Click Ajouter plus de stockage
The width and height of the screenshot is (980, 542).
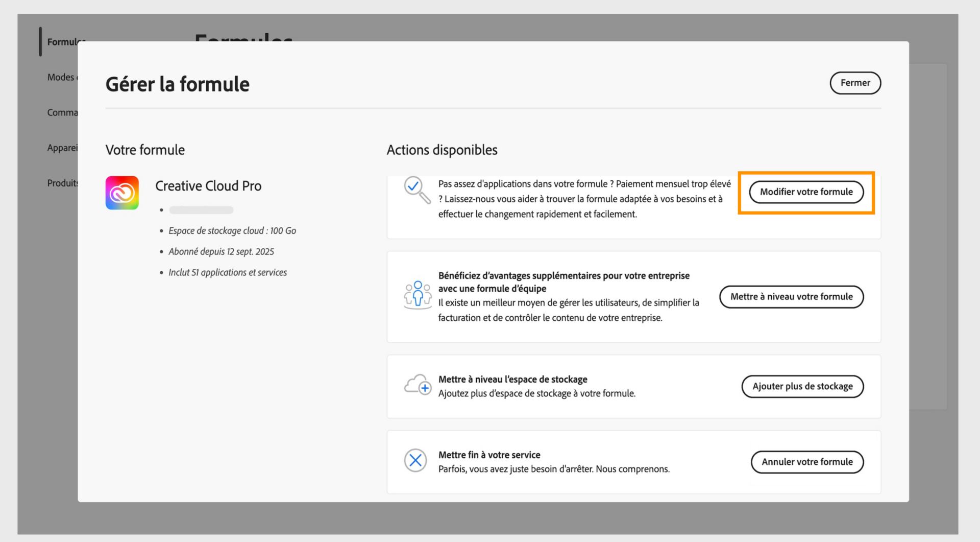pyautogui.click(x=802, y=386)
